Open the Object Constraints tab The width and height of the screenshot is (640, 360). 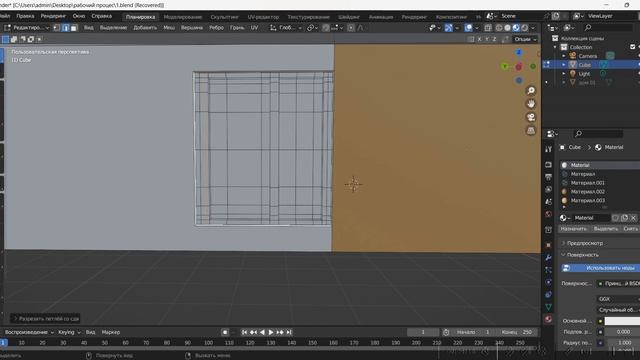pos(548,294)
